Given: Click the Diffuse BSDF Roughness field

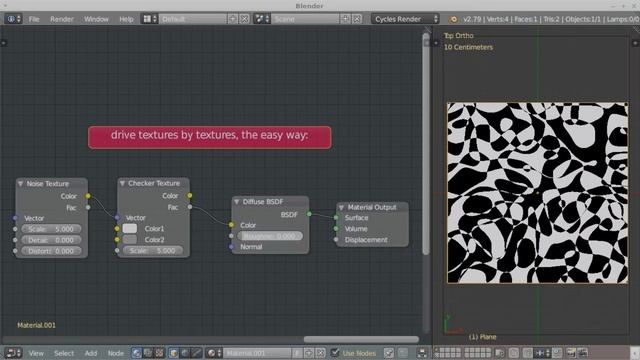Looking at the screenshot, I should tap(270, 236).
